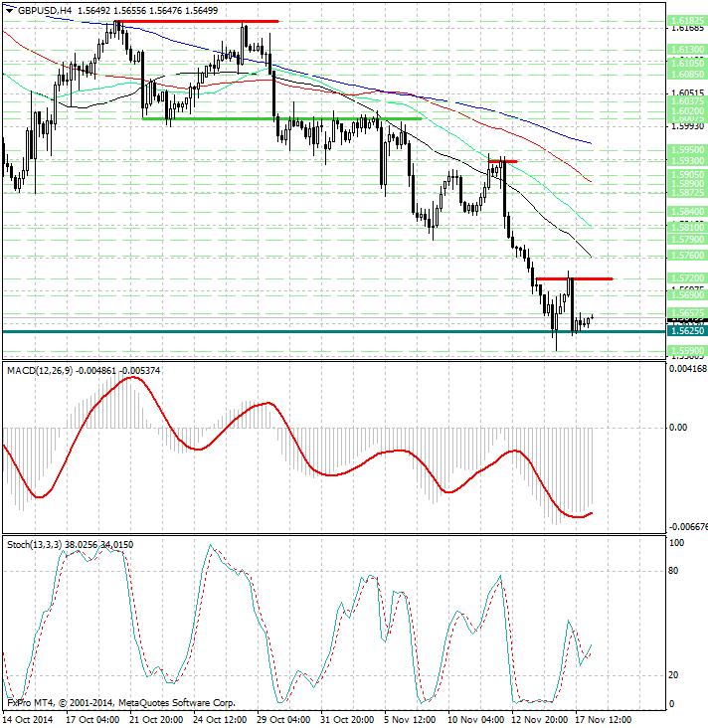The width and height of the screenshot is (708, 728).
Task: Click the 1.58725 price level label
Action: 687,192
